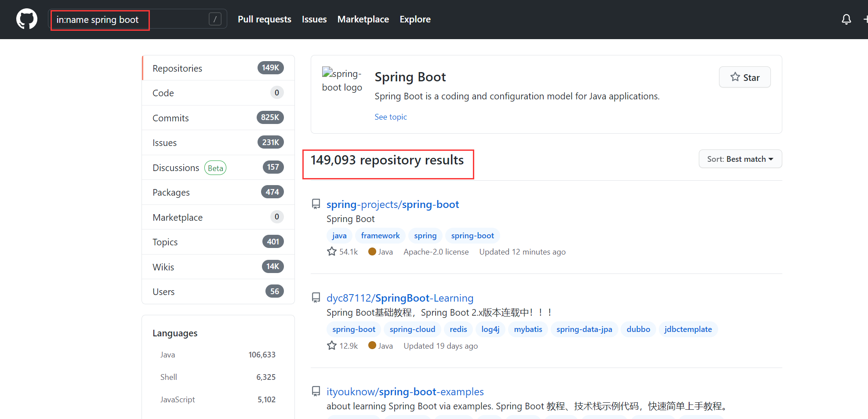This screenshot has width=868, height=419.
Task: Open spring-projects/spring-boot repository
Action: click(x=392, y=204)
